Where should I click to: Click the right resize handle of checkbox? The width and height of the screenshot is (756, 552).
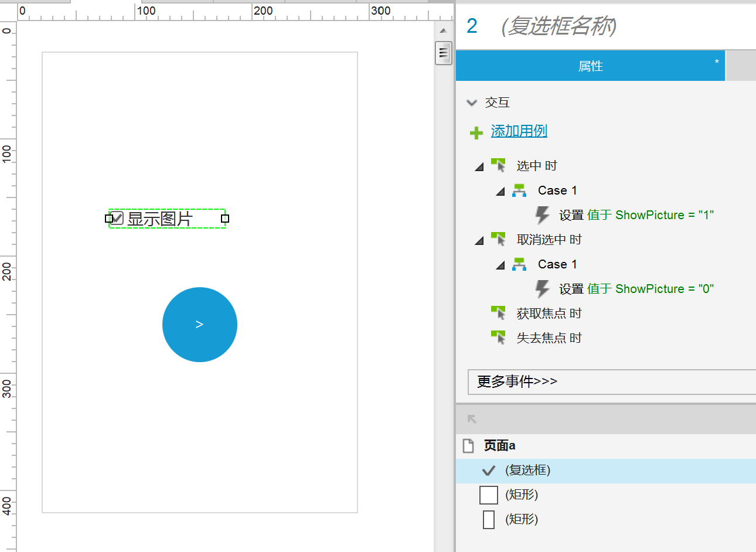(225, 219)
